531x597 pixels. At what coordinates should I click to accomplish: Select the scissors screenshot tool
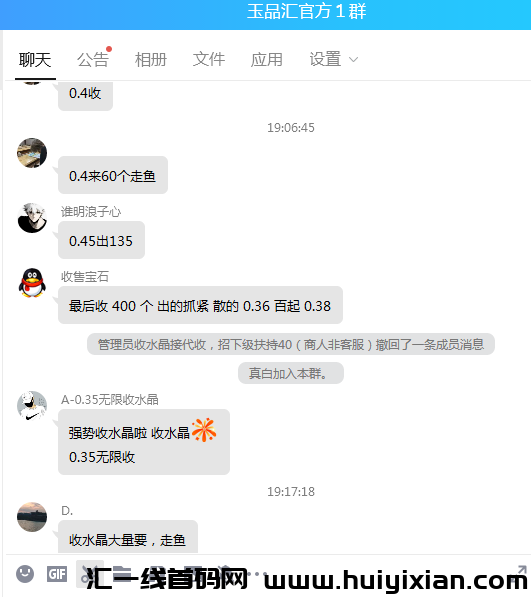90,574
